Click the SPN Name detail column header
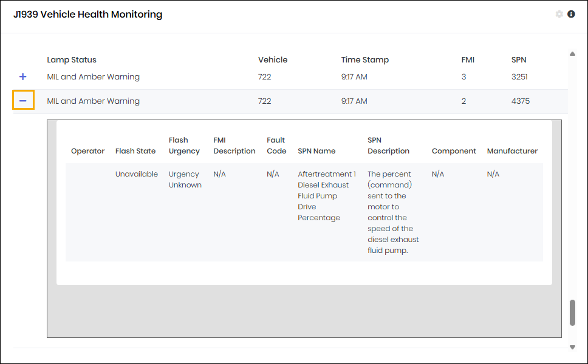 (316, 151)
